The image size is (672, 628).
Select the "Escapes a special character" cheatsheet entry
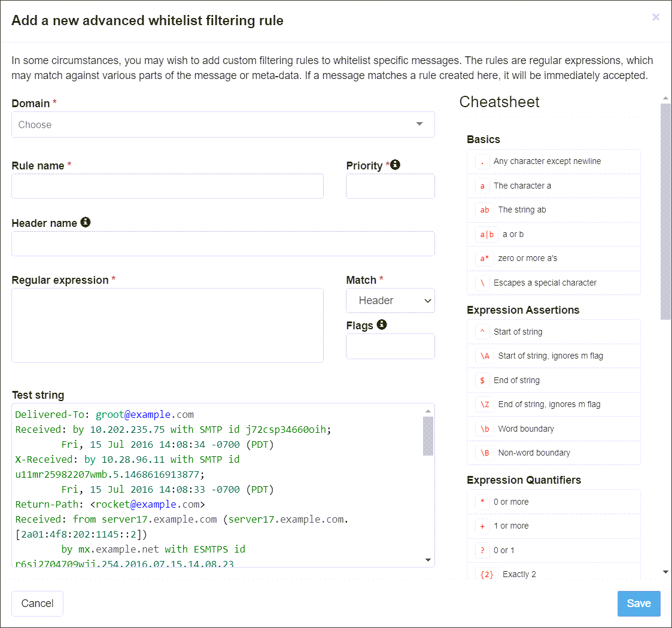click(x=553, y=283)
